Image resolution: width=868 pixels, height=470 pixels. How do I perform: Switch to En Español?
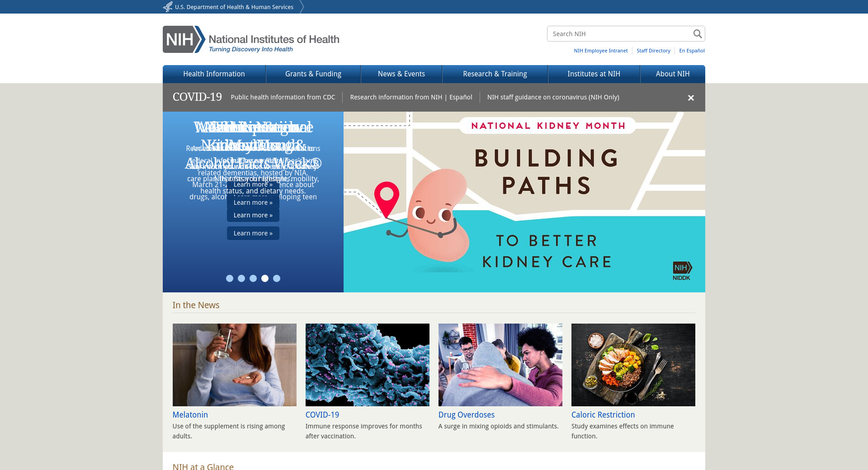tap(692, 51)
